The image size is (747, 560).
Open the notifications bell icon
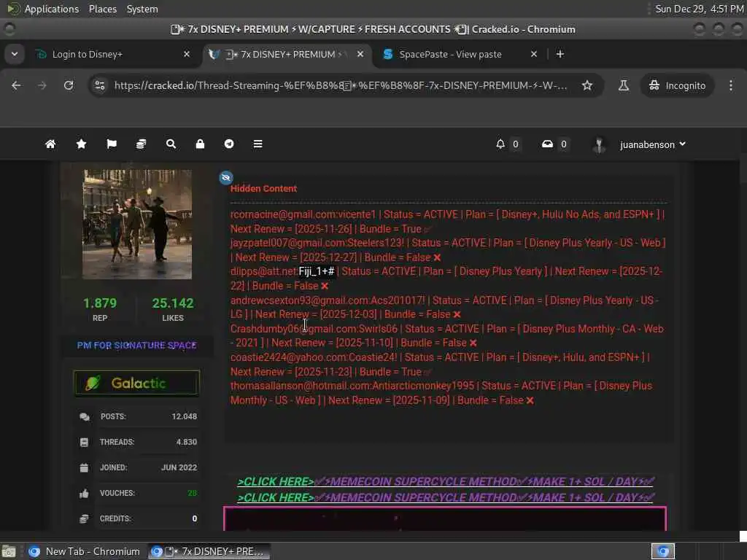coord(500,144)
